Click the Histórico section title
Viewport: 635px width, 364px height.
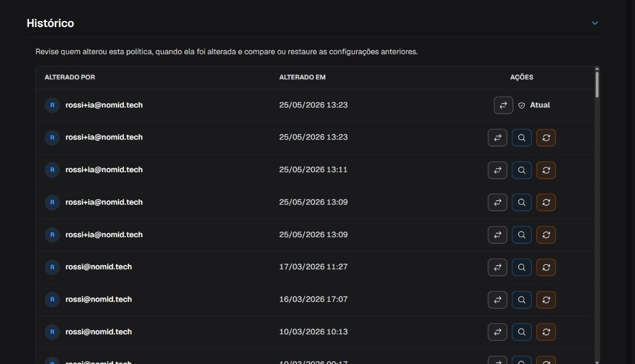pos(50,23)
